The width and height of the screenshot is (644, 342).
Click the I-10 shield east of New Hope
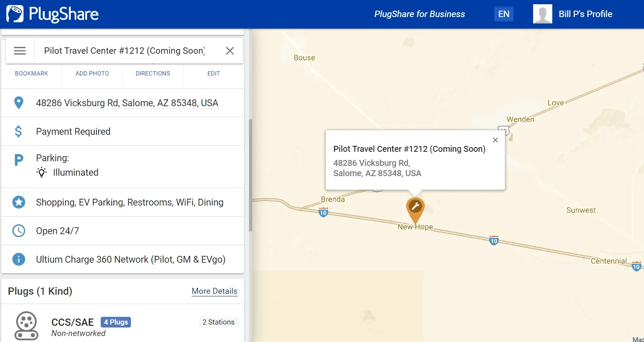point(493,240)
